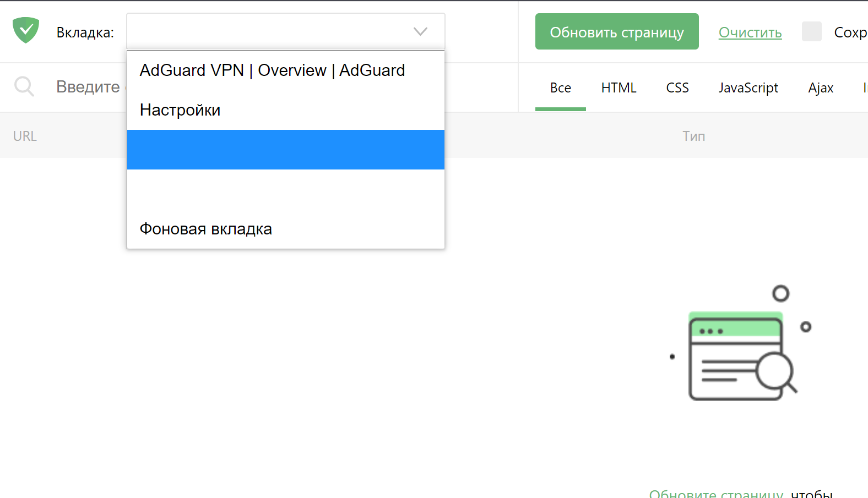Click the Обновить страницу button

click(x=617, y=31)
